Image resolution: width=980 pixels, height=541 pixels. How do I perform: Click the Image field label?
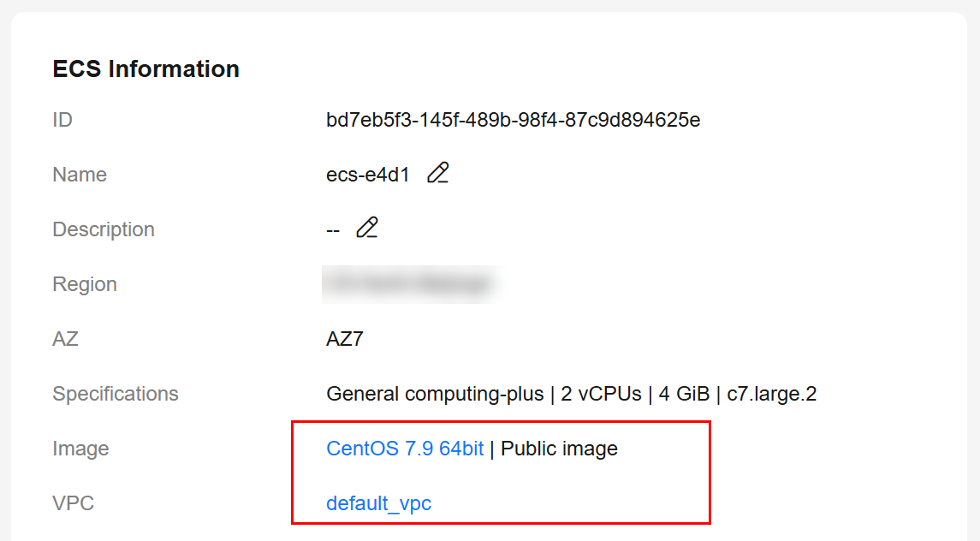coord(80,449)
